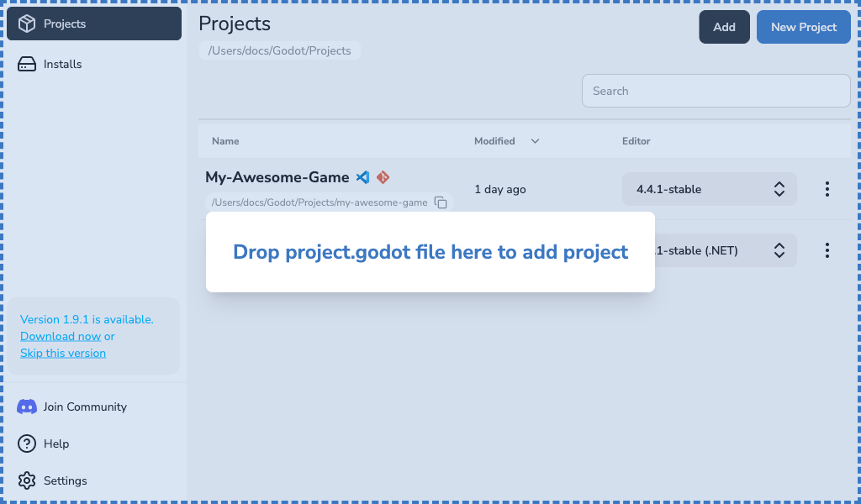
Task: Click the Search field
Action: (715, 90)
